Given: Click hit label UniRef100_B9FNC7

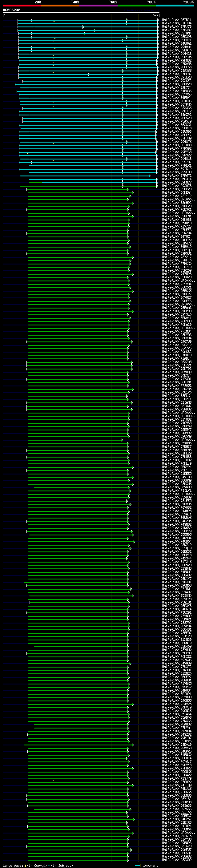Looking at the screenshot, I should point(177,183).
